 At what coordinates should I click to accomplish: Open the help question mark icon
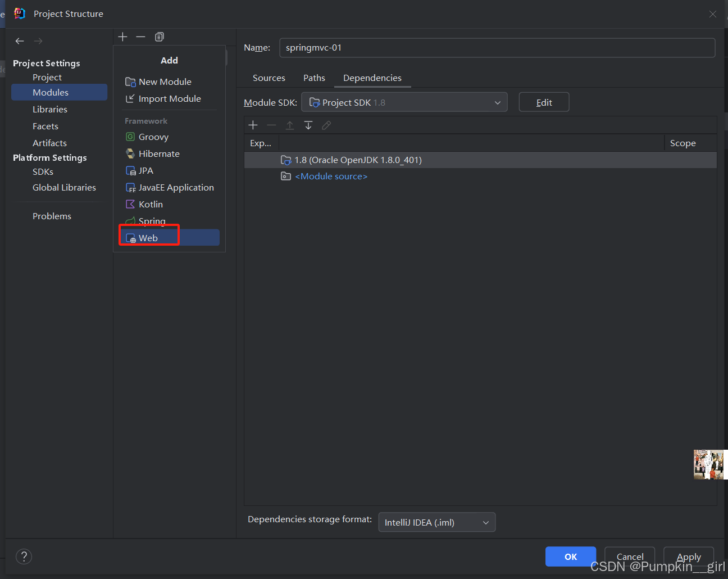(24, 557)
